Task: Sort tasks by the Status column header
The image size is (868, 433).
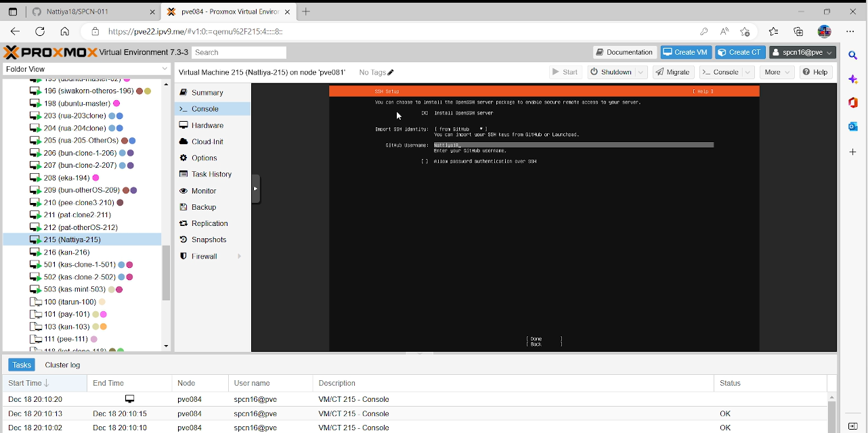Action: [x=771, y=383]
